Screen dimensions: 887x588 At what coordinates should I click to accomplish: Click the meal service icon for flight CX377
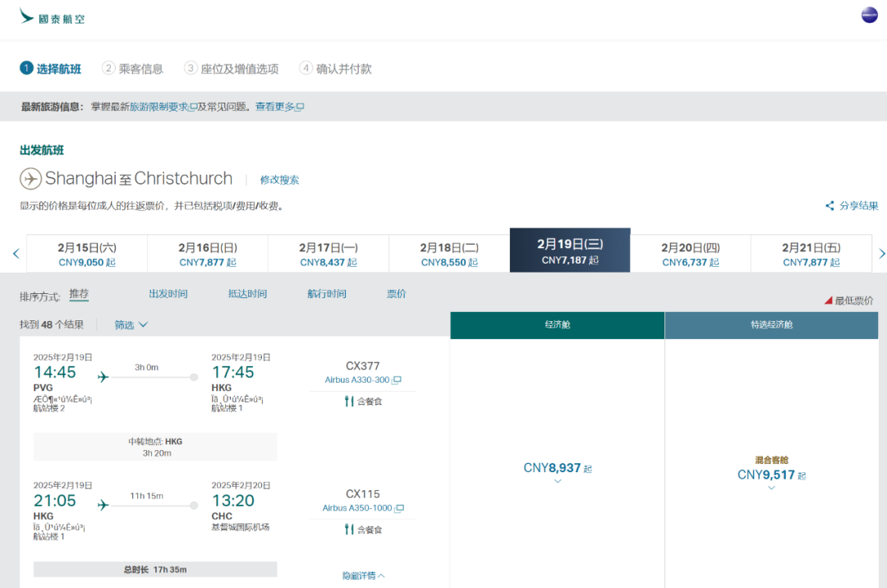tap(350, 401)
